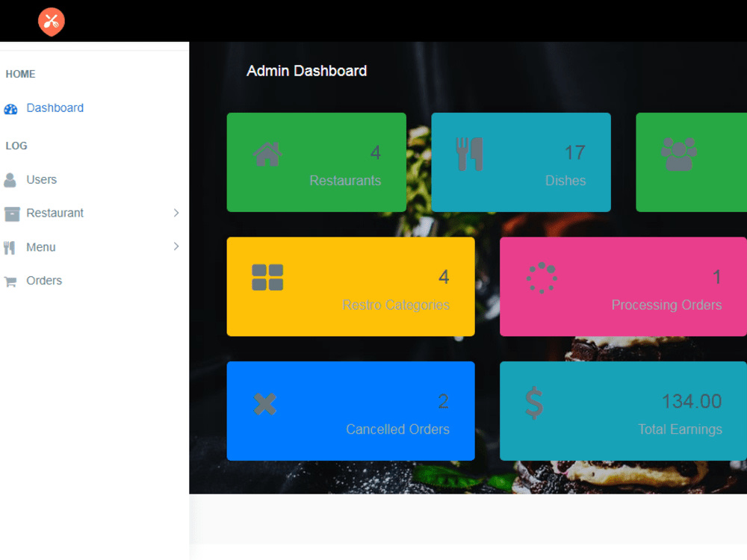
Task: Click the Restaurant archive box icon
Action: click(12, 214)
